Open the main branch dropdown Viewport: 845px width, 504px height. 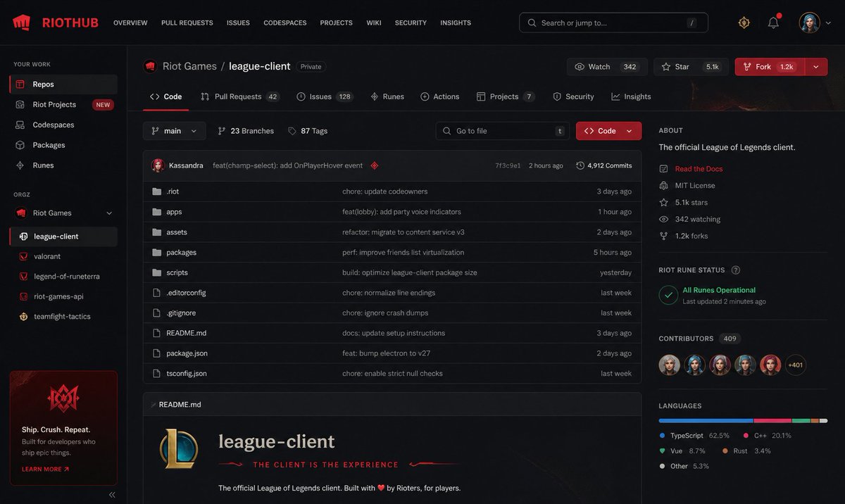[175, 131]
